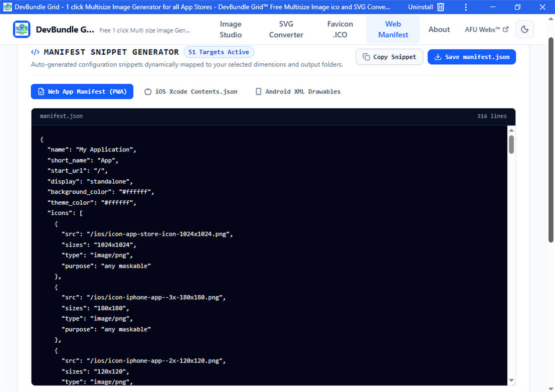Click the code panel scroll down arrow
The image size is (555, 392).
511,381
